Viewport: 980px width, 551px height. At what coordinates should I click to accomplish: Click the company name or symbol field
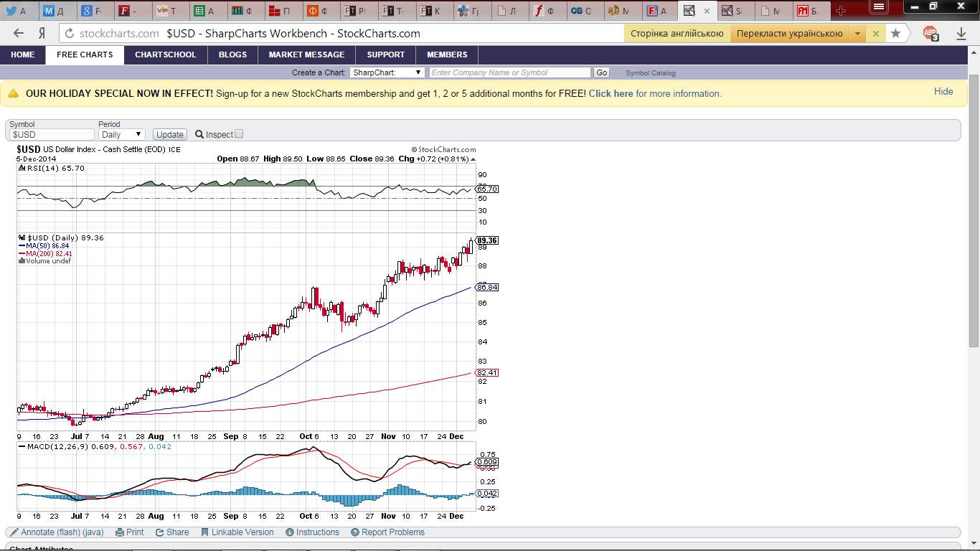point(510,72)
